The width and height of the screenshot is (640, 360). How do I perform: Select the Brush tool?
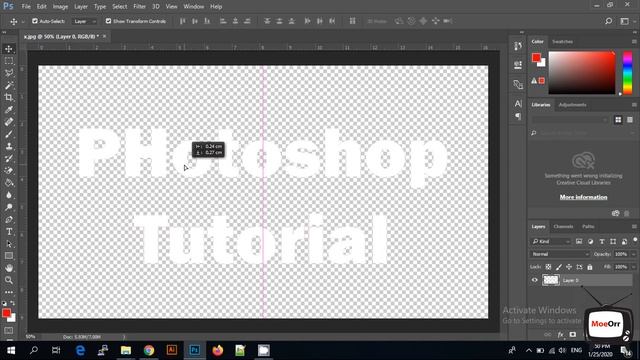pos(9,134)
